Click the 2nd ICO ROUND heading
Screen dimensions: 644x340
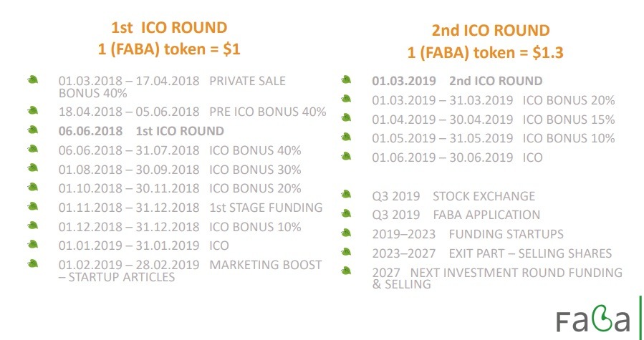click(490, 31)
